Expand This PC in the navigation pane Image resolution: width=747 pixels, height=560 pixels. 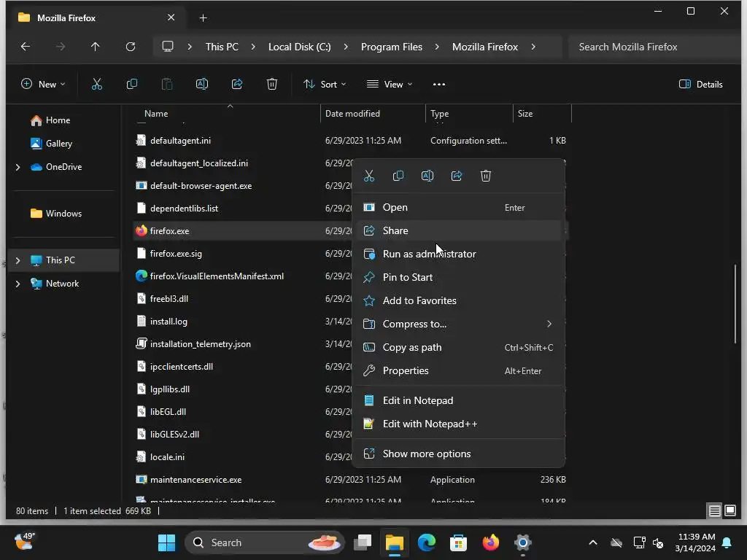[x=18, y=260]
